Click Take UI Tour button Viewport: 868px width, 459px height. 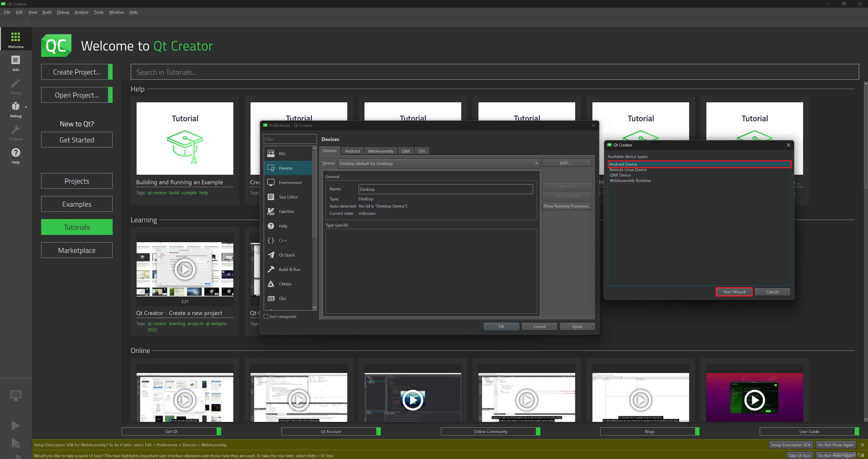(799, 456)
